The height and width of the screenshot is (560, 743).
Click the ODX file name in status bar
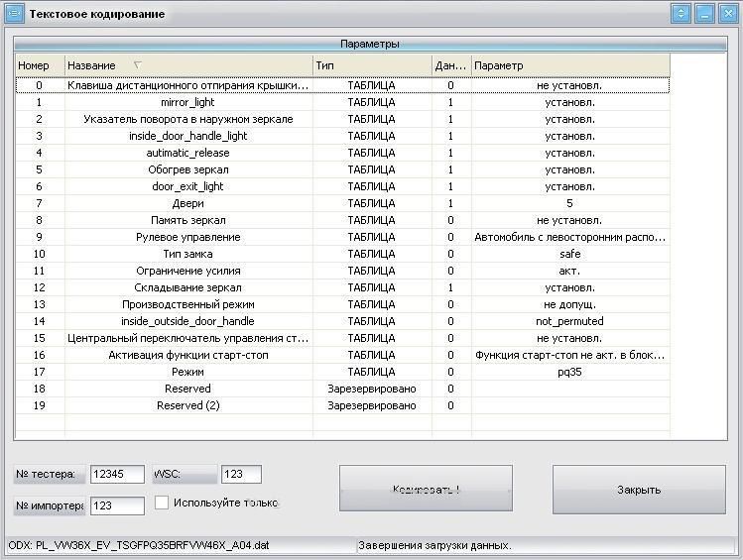[153, 545]
